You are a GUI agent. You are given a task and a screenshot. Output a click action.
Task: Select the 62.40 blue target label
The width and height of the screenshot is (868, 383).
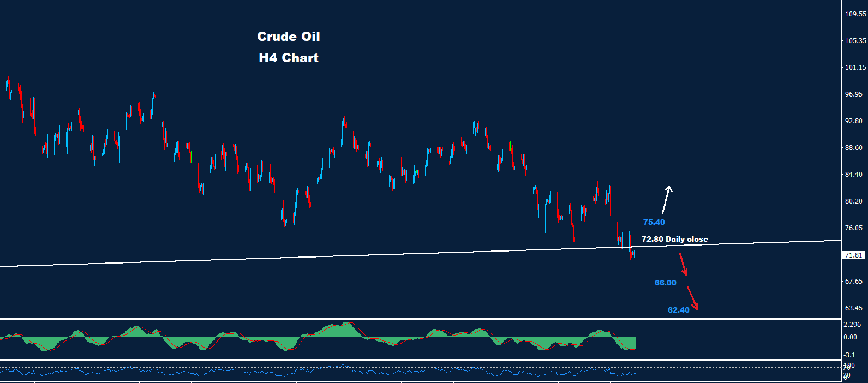(x=678, y=310)
